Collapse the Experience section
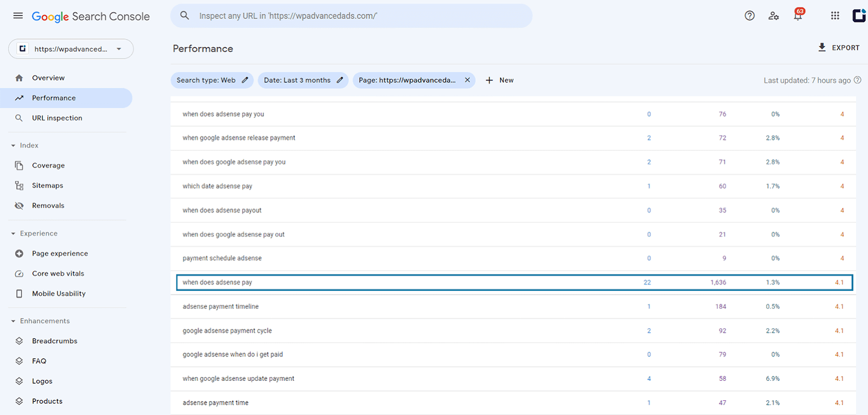The width and height of the screenshot is (868, 415). tap(13, 234)
